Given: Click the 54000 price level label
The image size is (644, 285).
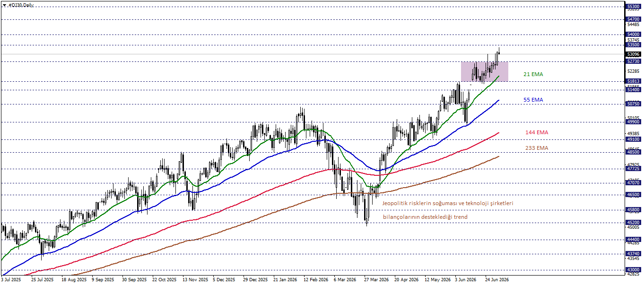Looking at the screenshot, I should pyautogui.click(x=634, y=35).
